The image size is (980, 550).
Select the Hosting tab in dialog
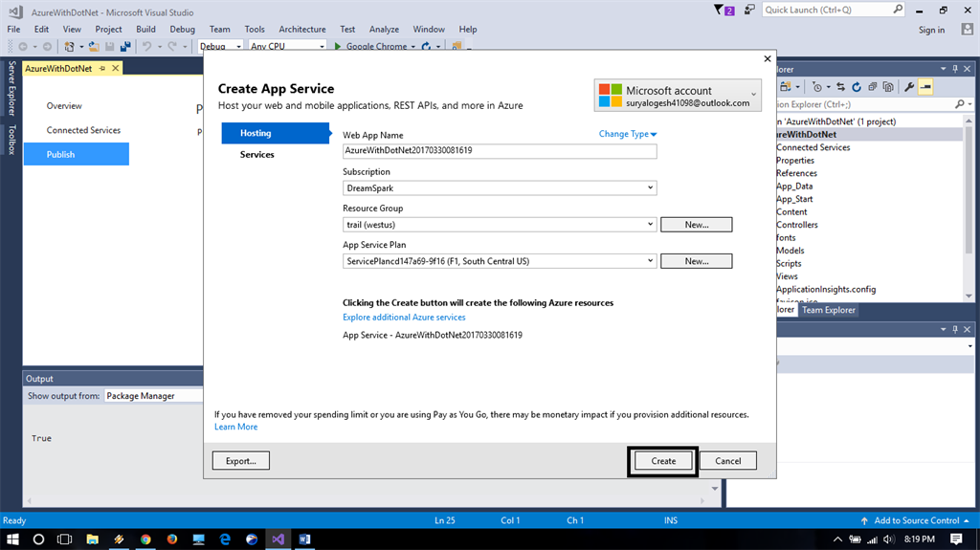click(x=275, y=133)
